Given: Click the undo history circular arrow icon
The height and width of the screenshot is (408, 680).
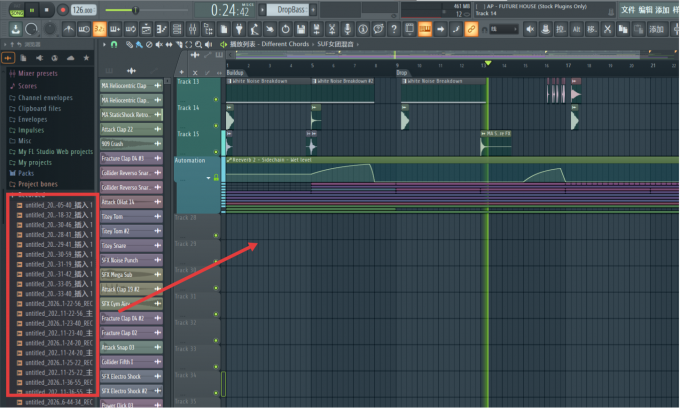Looking at the screenshot, I should pos(285,29).
